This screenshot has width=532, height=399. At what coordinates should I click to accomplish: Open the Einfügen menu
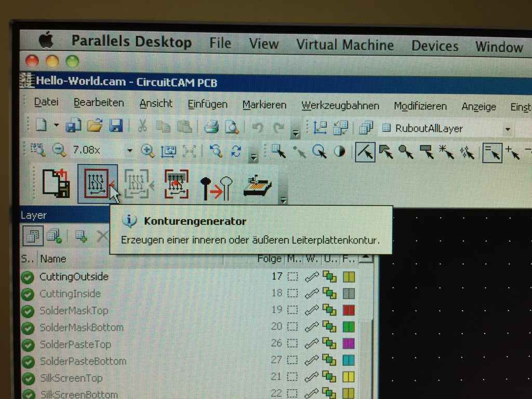[x=208, y=104]
